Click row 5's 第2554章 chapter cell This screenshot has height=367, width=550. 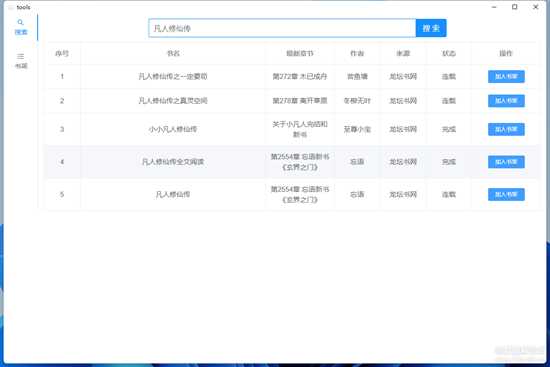coord(300,194)
